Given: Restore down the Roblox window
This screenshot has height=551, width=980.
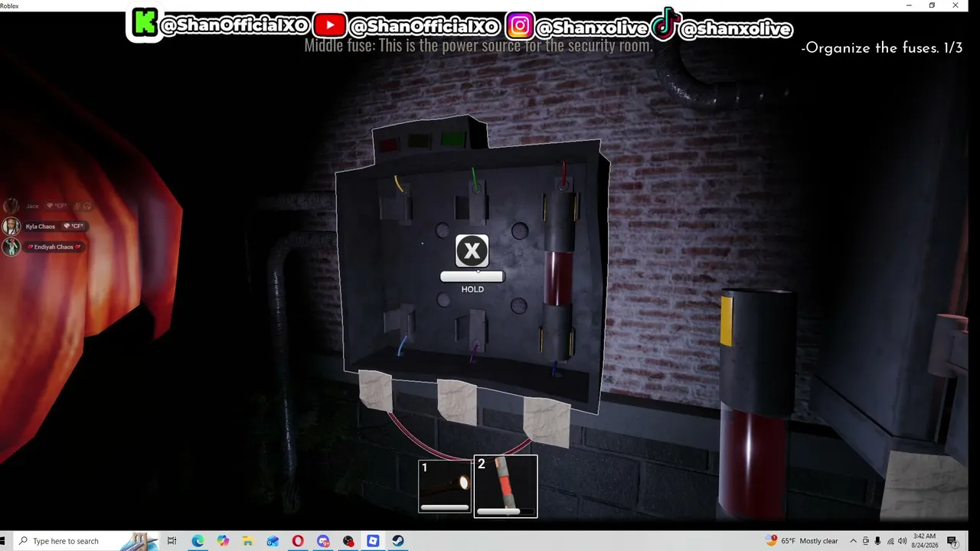Looking at the screenshot, I should [932, 5].
